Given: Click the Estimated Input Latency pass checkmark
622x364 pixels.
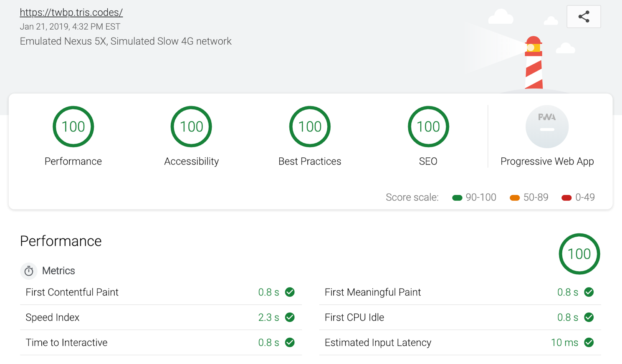Looking at the screenshot, I should pyautogui.click(x=589, y=342).
